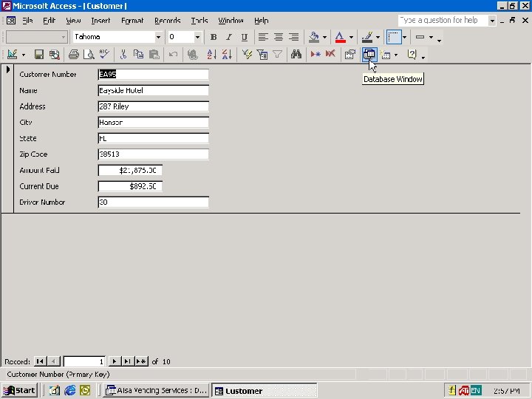
Task: Click the record number box
Action: [x=84, y=361]
